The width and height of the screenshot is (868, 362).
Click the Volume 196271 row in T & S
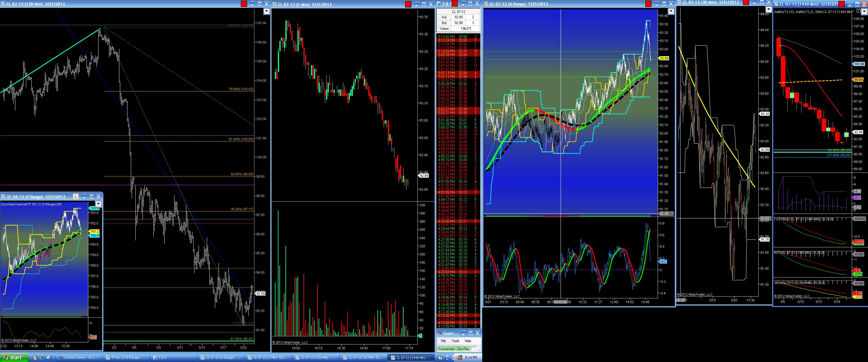point(458,29)
